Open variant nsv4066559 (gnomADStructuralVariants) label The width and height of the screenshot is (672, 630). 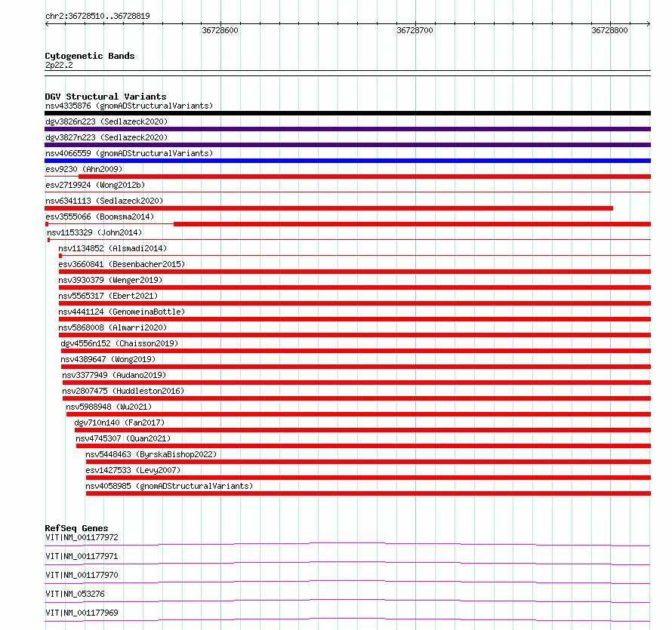[129, 153]
